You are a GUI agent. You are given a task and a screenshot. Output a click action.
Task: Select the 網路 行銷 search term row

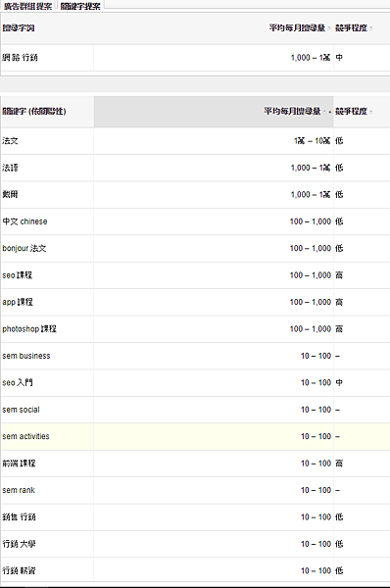coord(195,58)
